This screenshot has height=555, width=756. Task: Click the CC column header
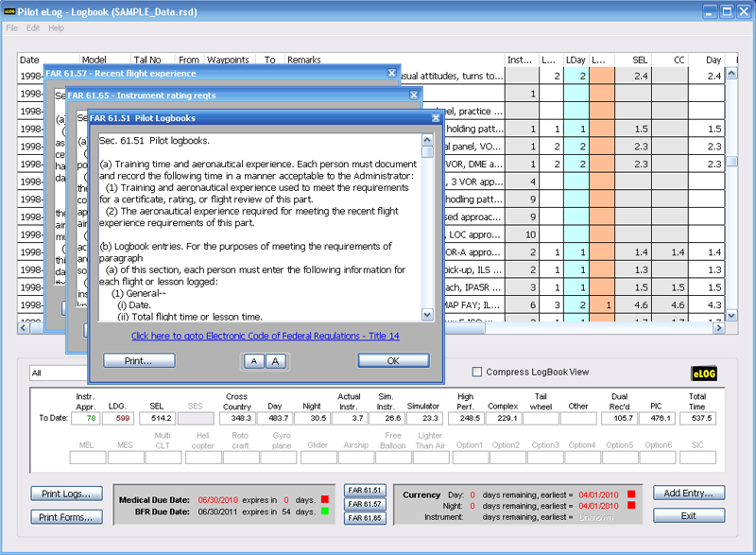click(670, 60)
